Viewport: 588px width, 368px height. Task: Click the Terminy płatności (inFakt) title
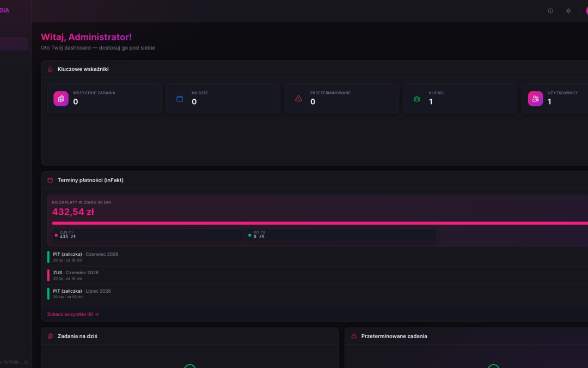90,180
